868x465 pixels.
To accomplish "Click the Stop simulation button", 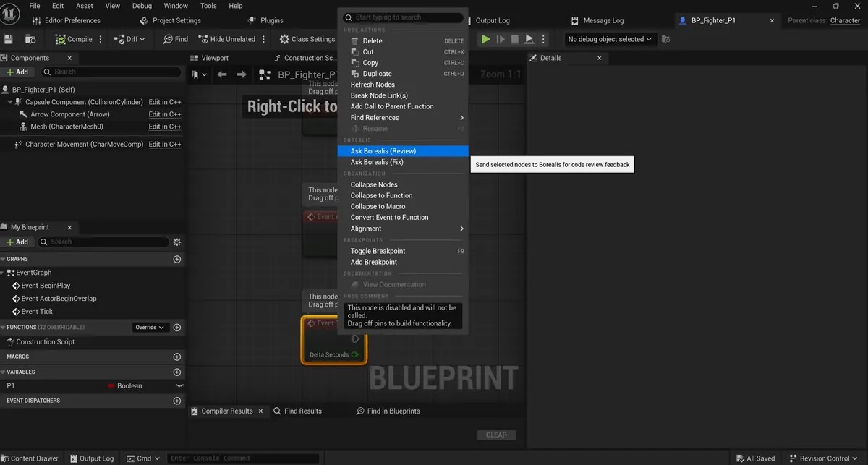I will tap(515, 39).
